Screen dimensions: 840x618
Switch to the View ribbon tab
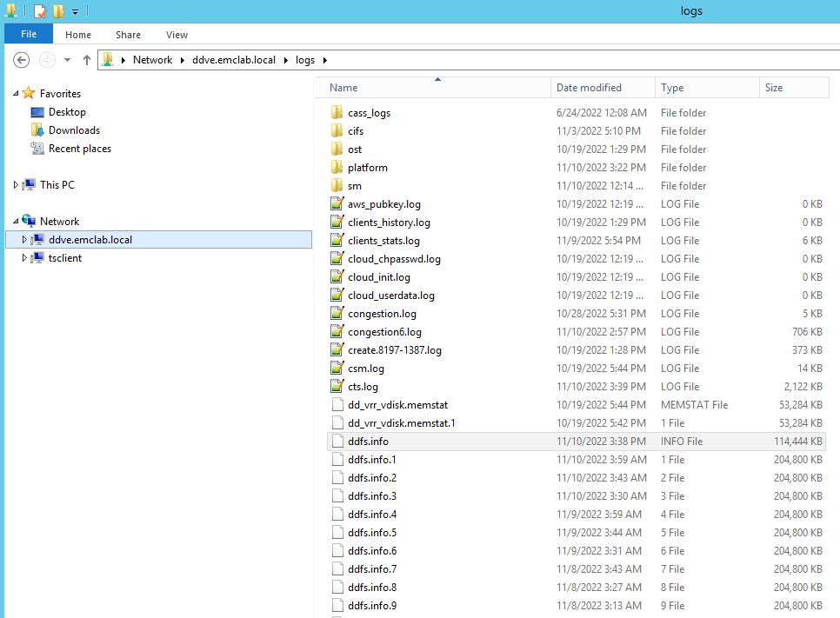[177, 35]
